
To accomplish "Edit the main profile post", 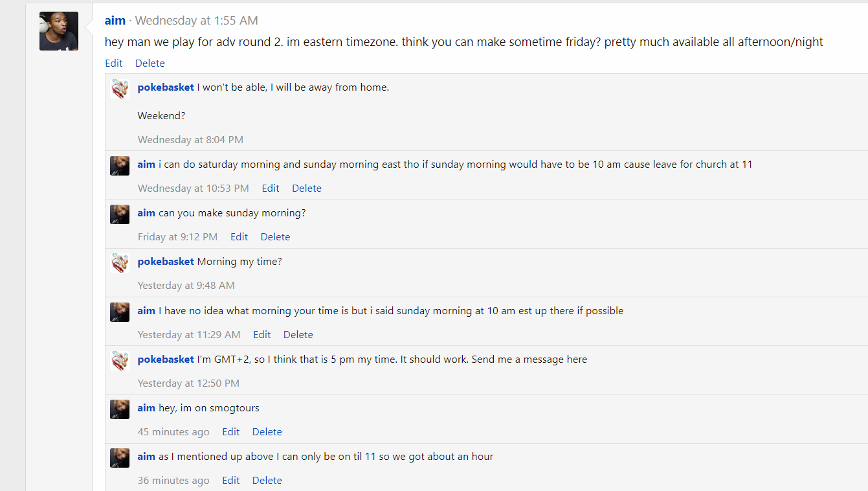I will point(114,63).
